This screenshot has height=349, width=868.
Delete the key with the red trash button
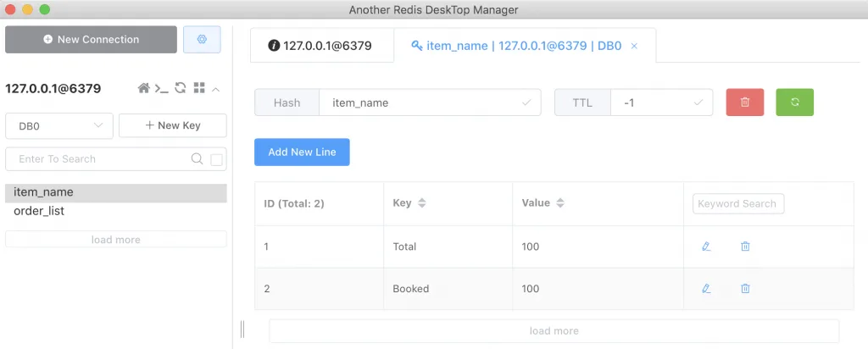tap(745, 102)
